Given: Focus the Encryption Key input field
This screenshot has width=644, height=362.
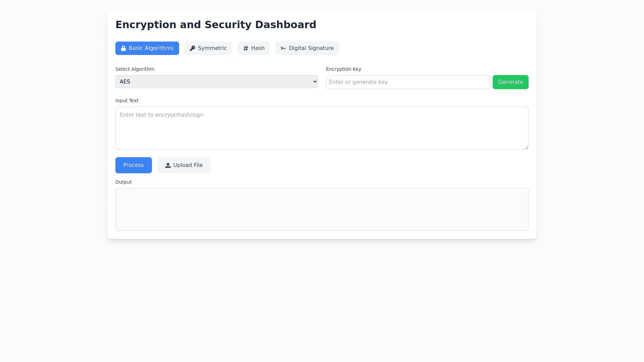Looking at the screenshot, I should [x=408, y=82].
